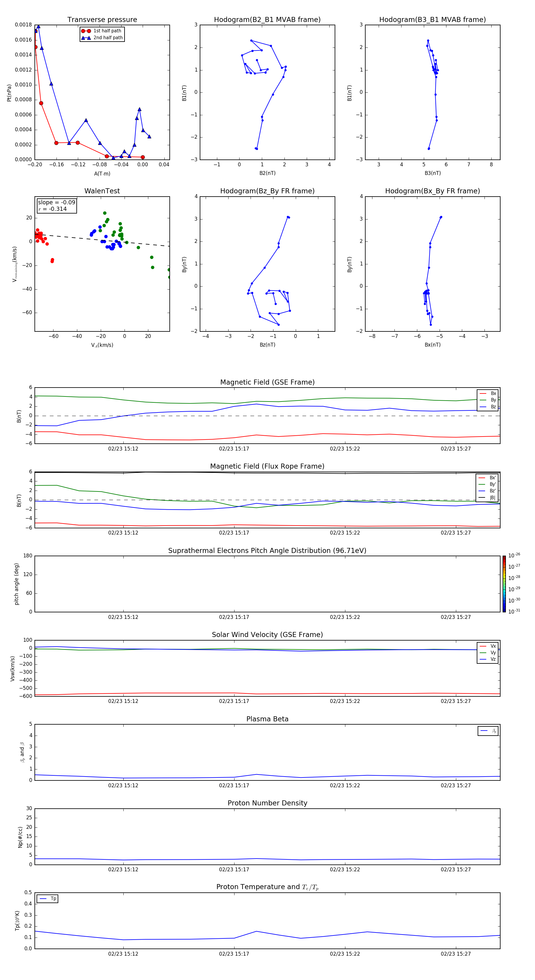The image size is (535, 980).
Task: Click the "WalenTest" plot title
Action: [102, 191]
